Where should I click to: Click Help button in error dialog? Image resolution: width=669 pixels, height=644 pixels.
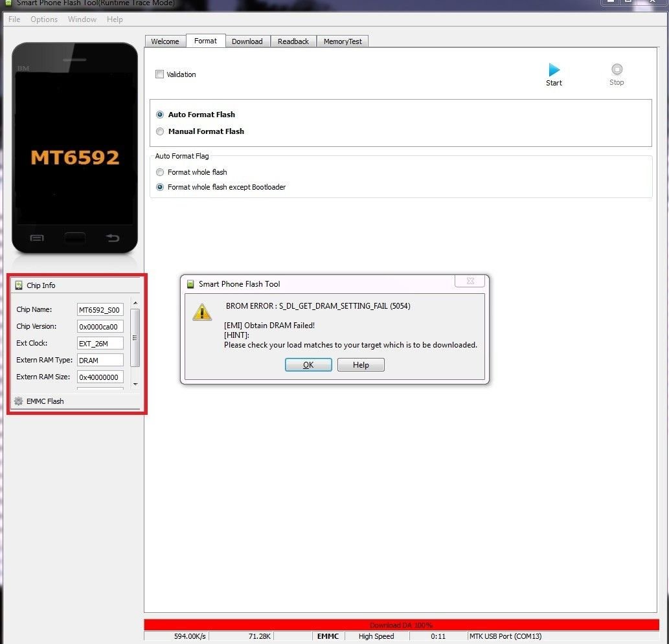[x=361, y=364]
